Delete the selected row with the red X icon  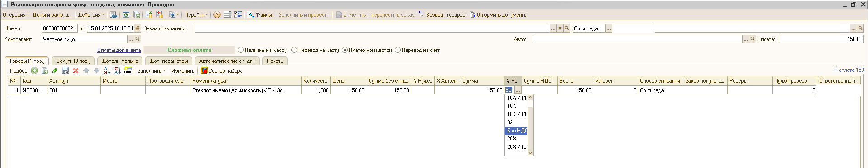76,70
